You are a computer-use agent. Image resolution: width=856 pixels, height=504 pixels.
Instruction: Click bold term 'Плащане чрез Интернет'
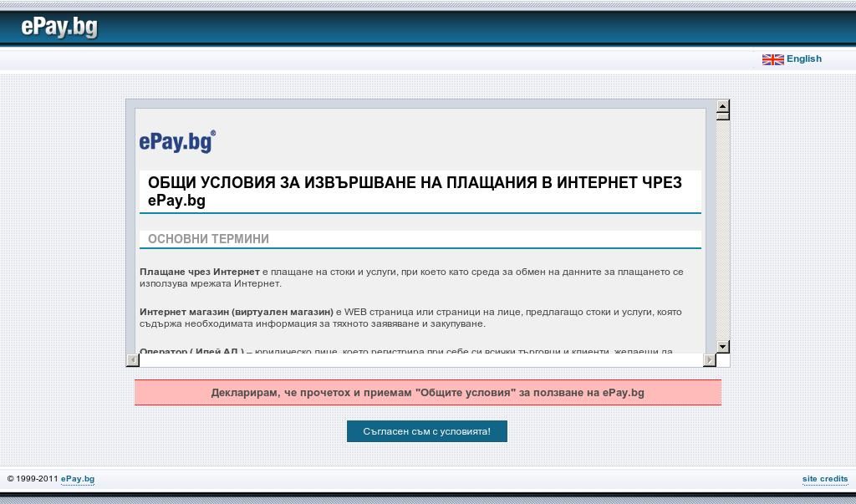click(x=200, y=272)
